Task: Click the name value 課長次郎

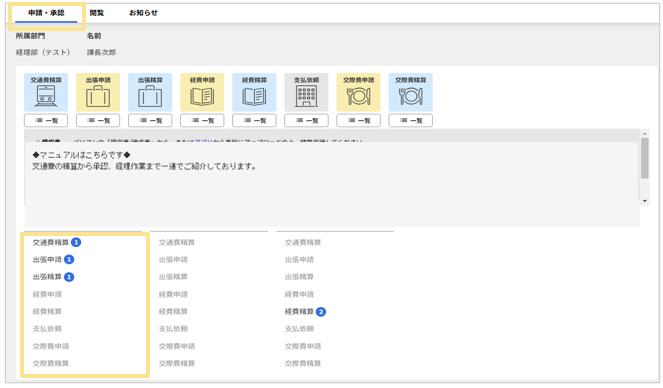Action: [101, 52]
